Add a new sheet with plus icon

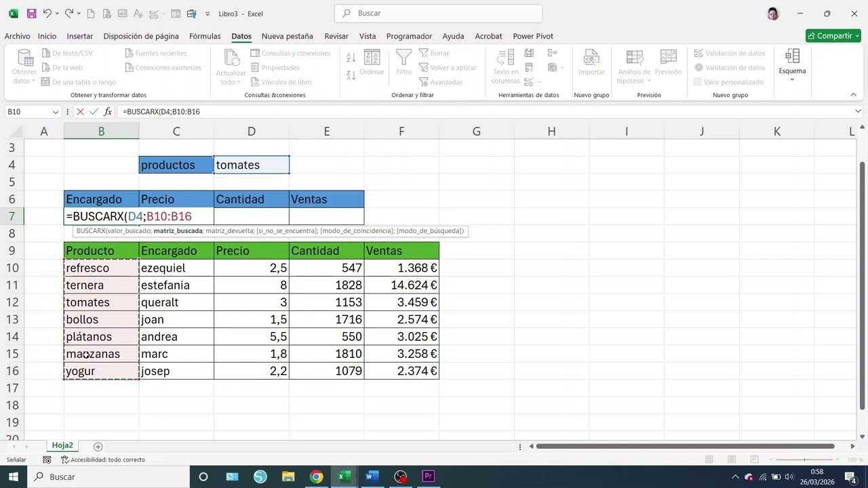point(98,447)
